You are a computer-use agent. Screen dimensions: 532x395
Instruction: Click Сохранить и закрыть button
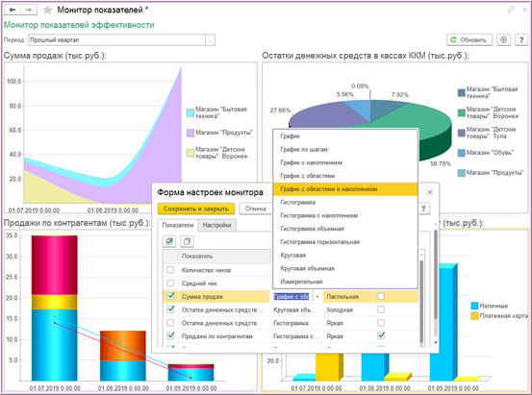point(196,209)
